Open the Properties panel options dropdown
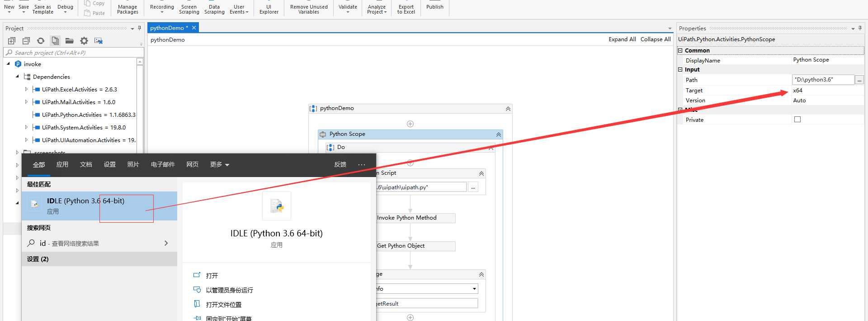This screenshot has width=868, height=321. 853,29
